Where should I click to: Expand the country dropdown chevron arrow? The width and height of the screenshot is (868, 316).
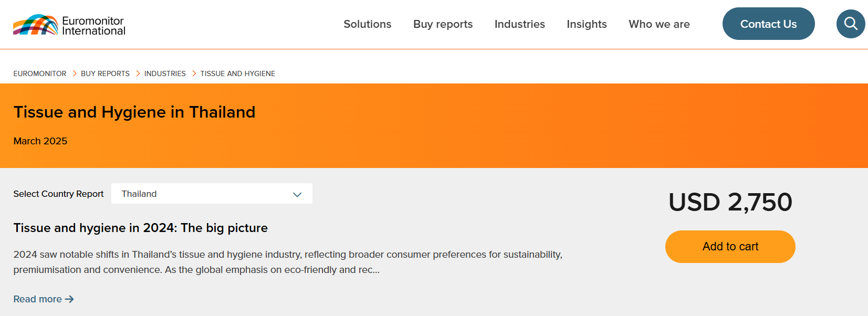(297, 194)
